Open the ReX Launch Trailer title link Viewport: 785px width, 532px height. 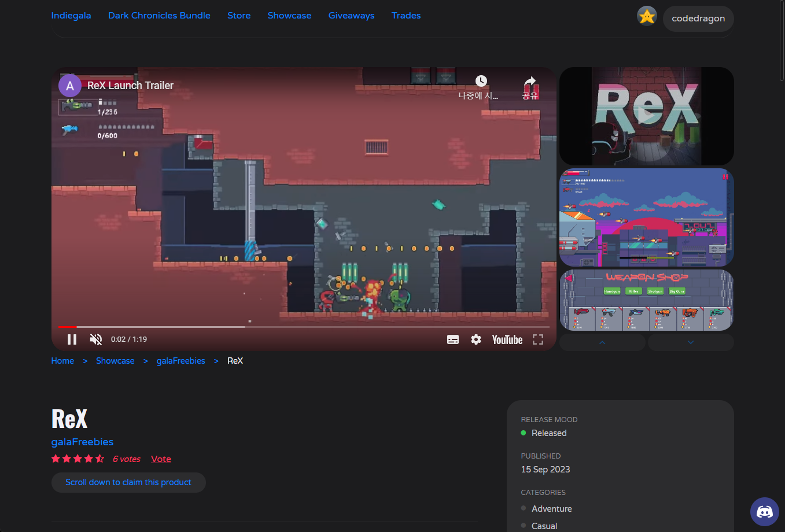pos(130,86)
